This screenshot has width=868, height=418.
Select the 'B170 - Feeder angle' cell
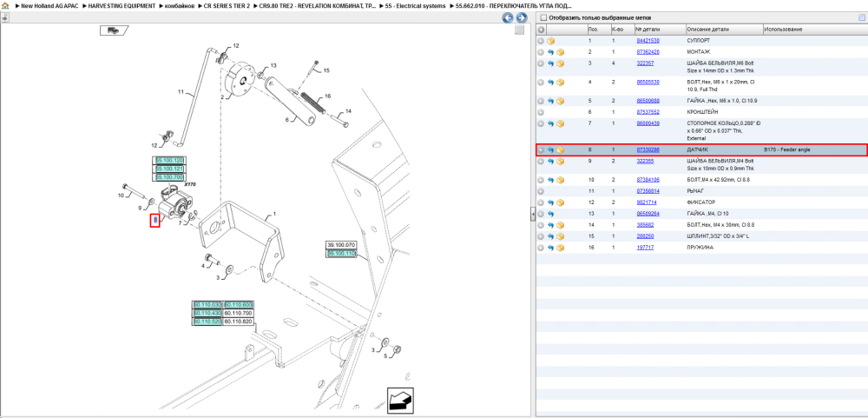(786, 149)
